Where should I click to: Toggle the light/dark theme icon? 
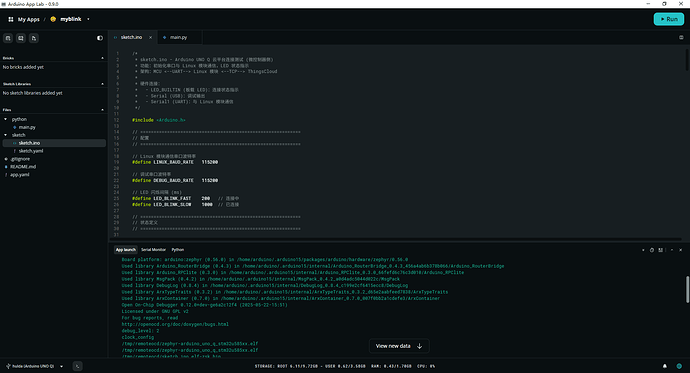coord(100,38)
